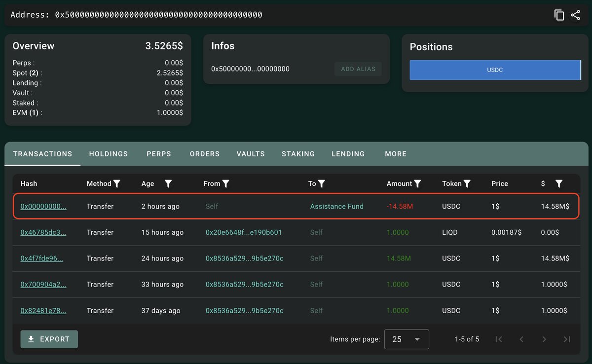Open the More tab menu
592x364 pixels.
point(396,154)
